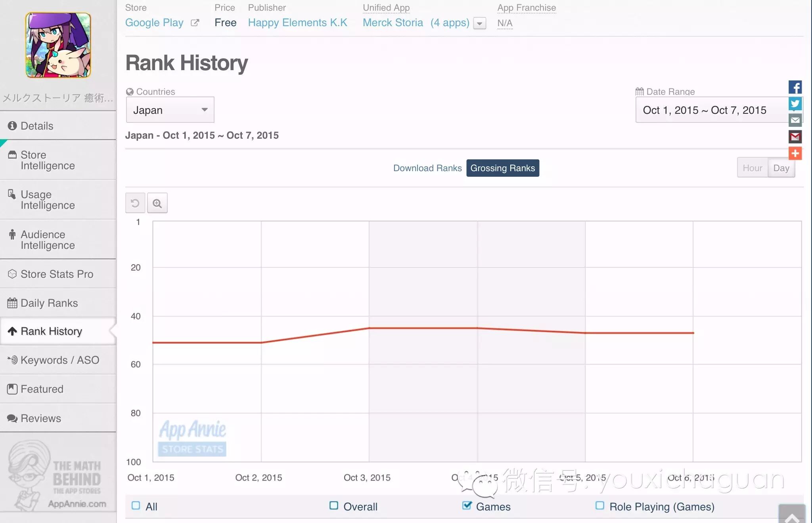Image resolution: width=812 pixels, height=523 pixels.
Task: Click the magnifier zoom chart icon
Action: (157, 203)
